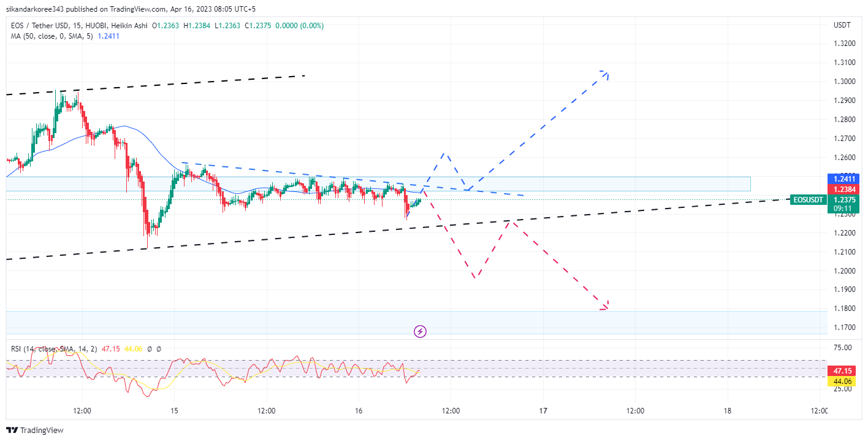The width and height of the screenshot is (868, 441).
Task: Click the 1.2200 price axis label
Action: [844, 233]
